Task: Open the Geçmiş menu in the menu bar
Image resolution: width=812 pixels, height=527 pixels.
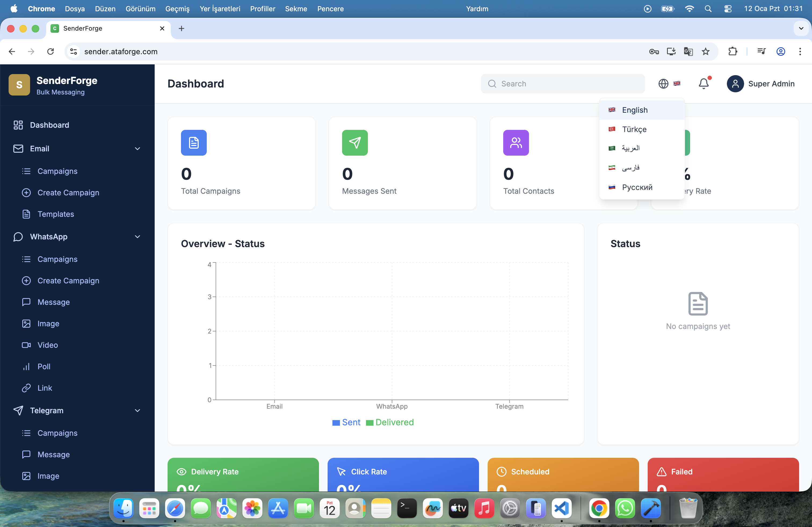Action: click(x=177, y=9)
